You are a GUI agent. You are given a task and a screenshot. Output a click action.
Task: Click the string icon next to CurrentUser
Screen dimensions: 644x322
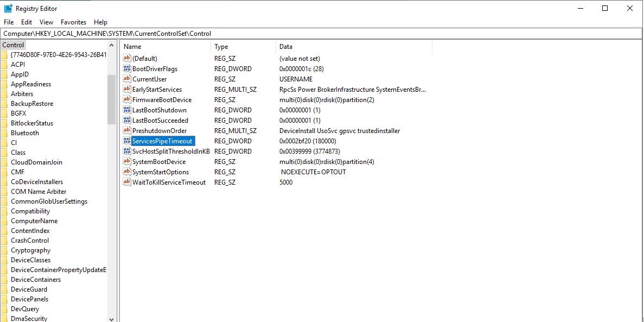tap(127, 79)
